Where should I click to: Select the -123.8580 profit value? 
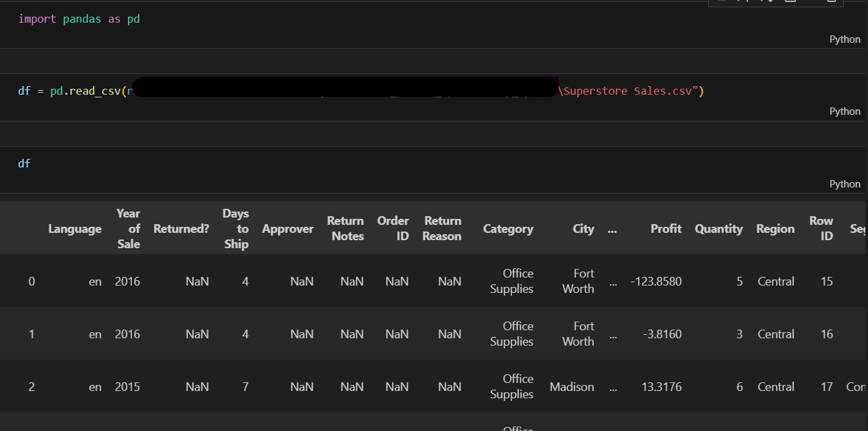click(x=656, y=282)
